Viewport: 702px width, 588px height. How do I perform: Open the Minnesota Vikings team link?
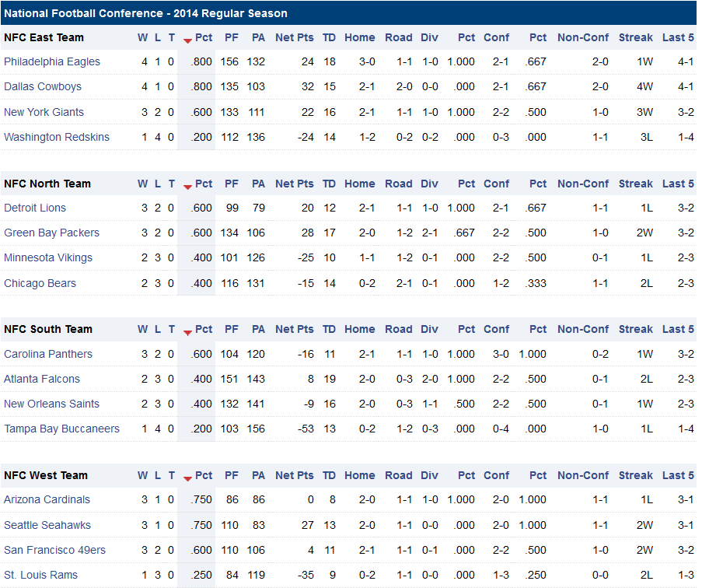[x=48, y=258]
